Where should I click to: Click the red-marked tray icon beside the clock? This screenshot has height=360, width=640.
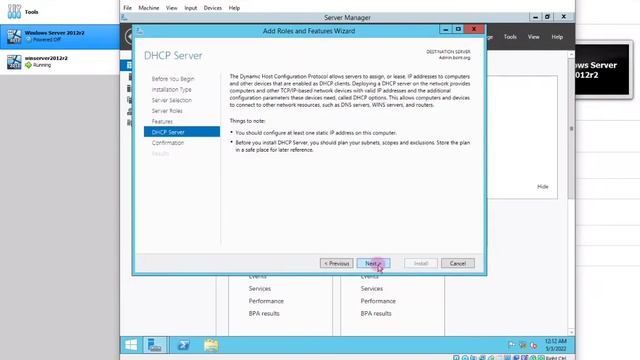point(533,345)
